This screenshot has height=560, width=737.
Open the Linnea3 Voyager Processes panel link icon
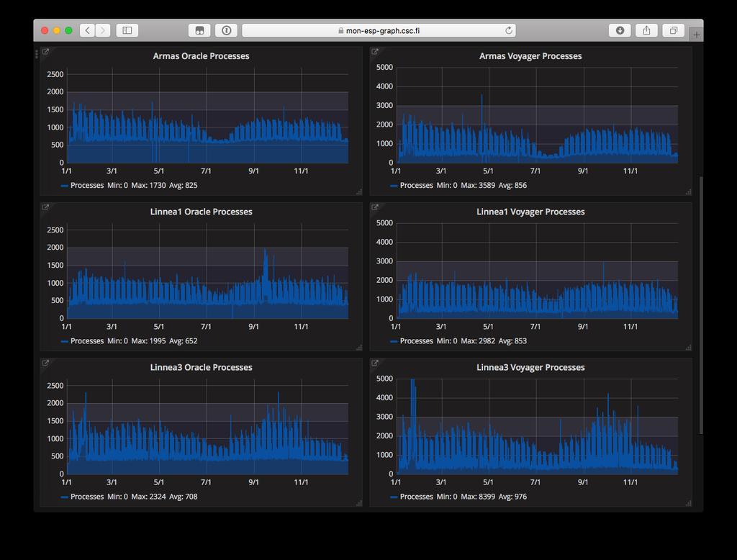click(374, 363)
